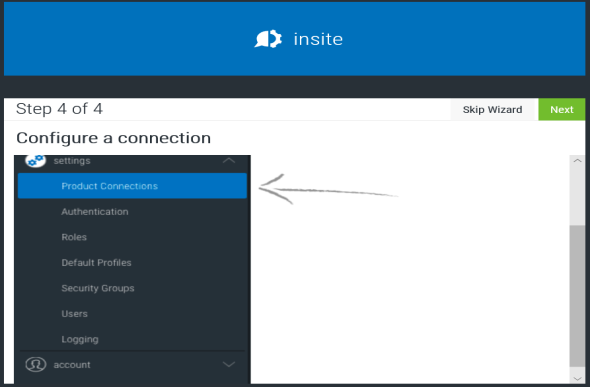
Task: Click Skip Wizard
Action: pyautogui.click(x=492, y=109)
